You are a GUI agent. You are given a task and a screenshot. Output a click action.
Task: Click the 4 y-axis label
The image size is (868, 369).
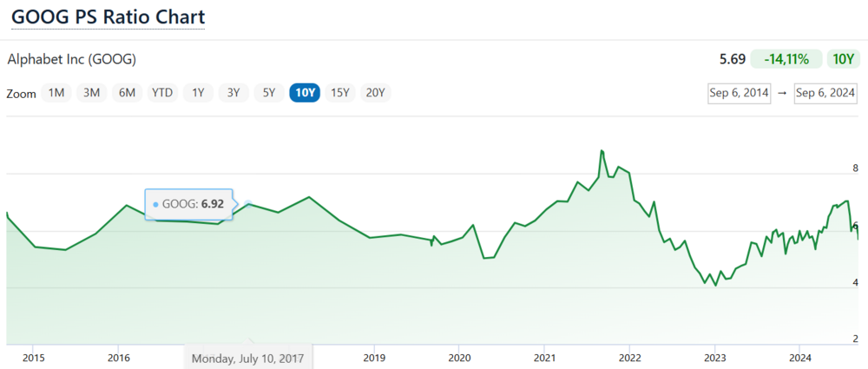click(x=855, y=282)
